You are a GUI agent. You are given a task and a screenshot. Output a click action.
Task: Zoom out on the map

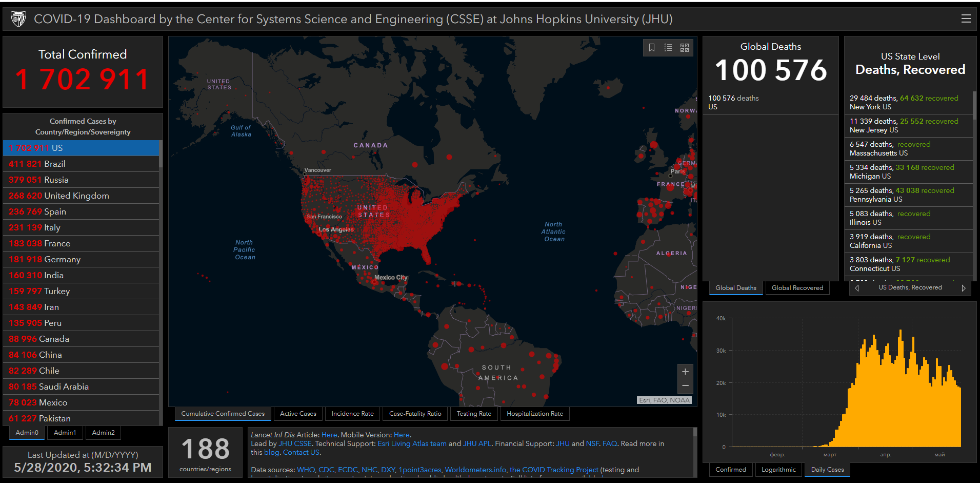685,386
